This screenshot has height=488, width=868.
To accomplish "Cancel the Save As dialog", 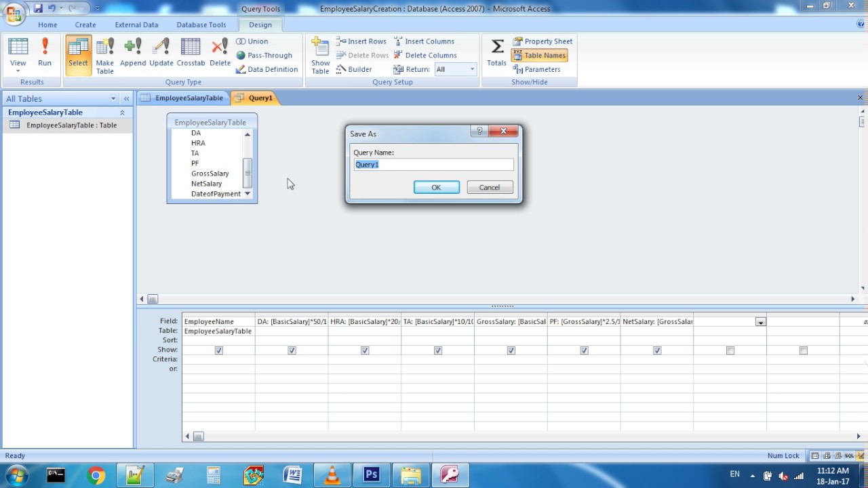I will pos(490,188).
